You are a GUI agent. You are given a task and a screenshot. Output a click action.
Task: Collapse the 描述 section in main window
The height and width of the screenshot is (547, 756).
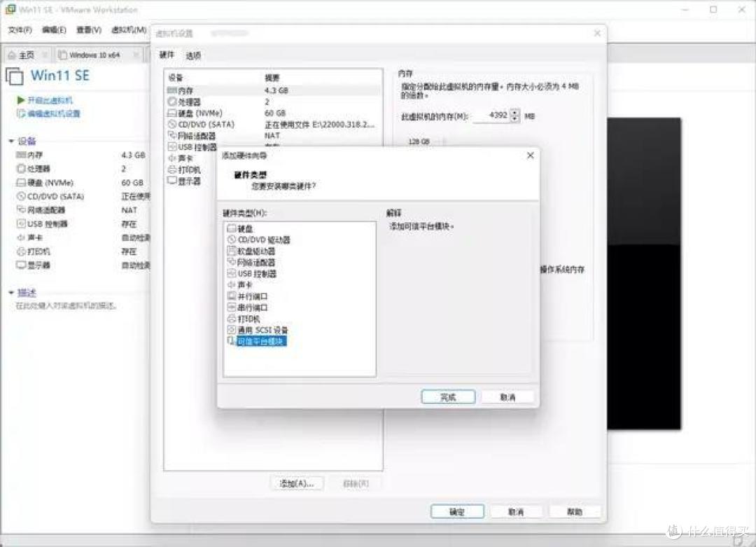point(11,292)
